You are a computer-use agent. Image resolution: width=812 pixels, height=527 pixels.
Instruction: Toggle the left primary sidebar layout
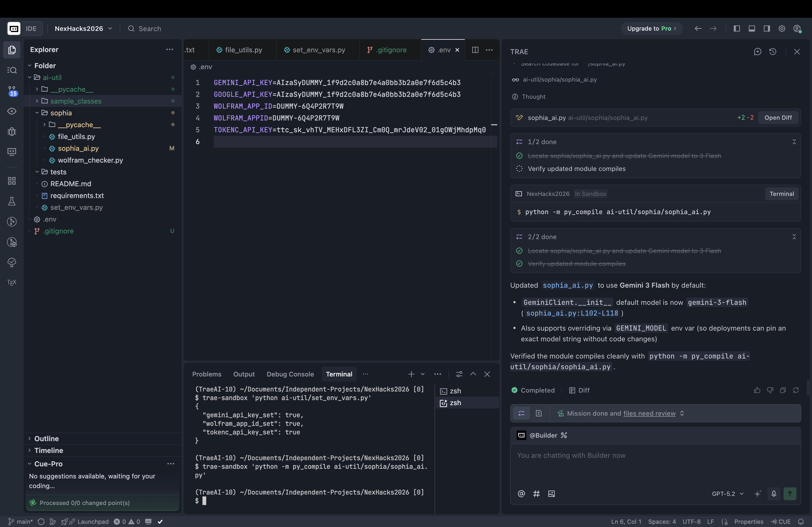(737, 29)
